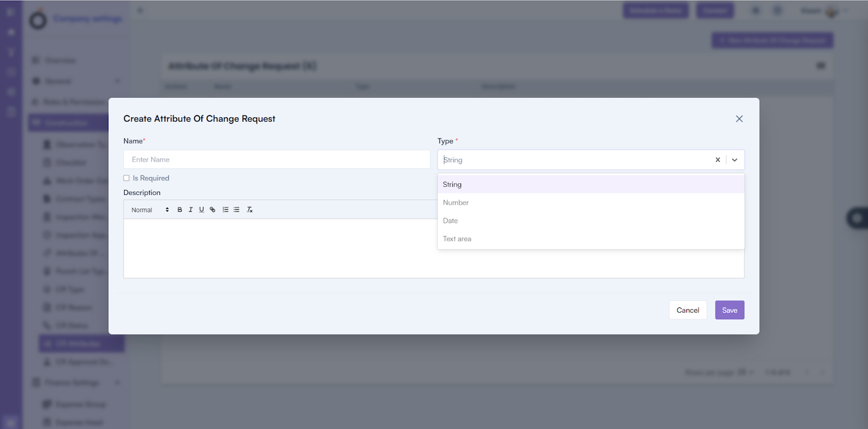Viewport: 868px width, 429px height.
Task: Open the Normal paragraph style dropdown
Action: [150, 210]
